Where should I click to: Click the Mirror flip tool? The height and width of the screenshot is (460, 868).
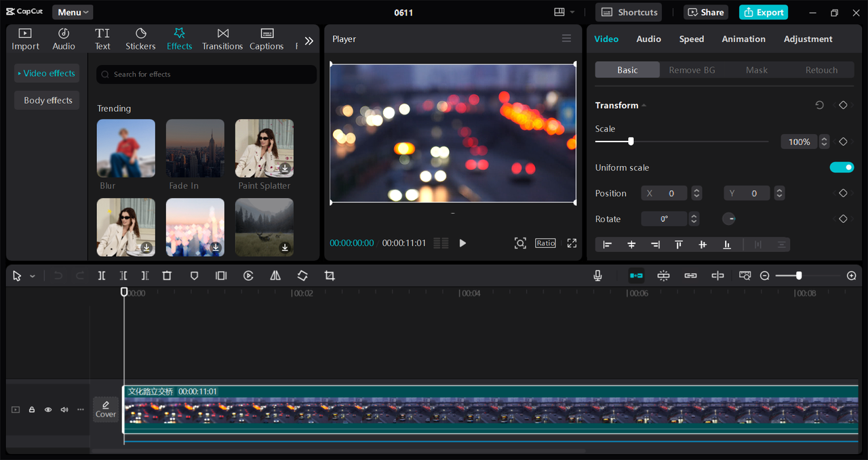[x=275, y=276]
